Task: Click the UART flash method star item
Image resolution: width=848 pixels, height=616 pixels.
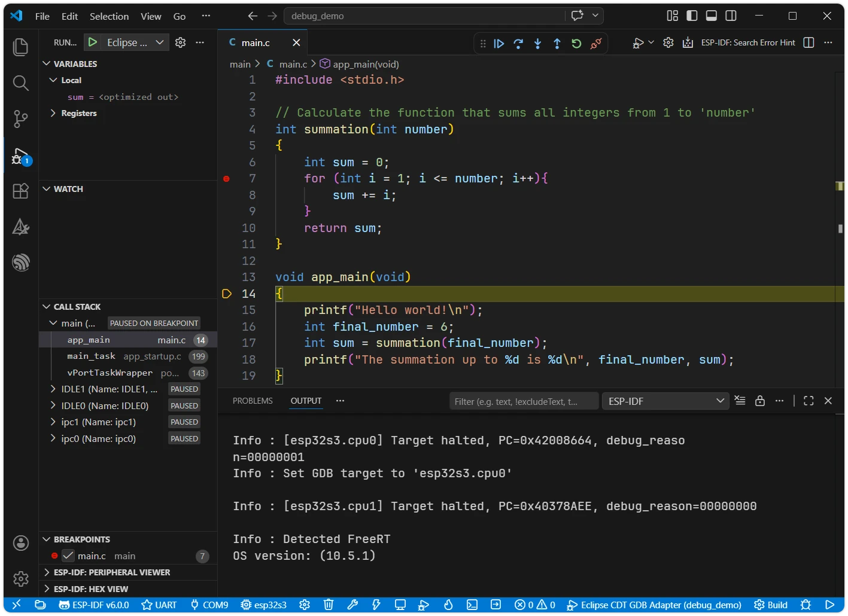Action: point(159,605)
